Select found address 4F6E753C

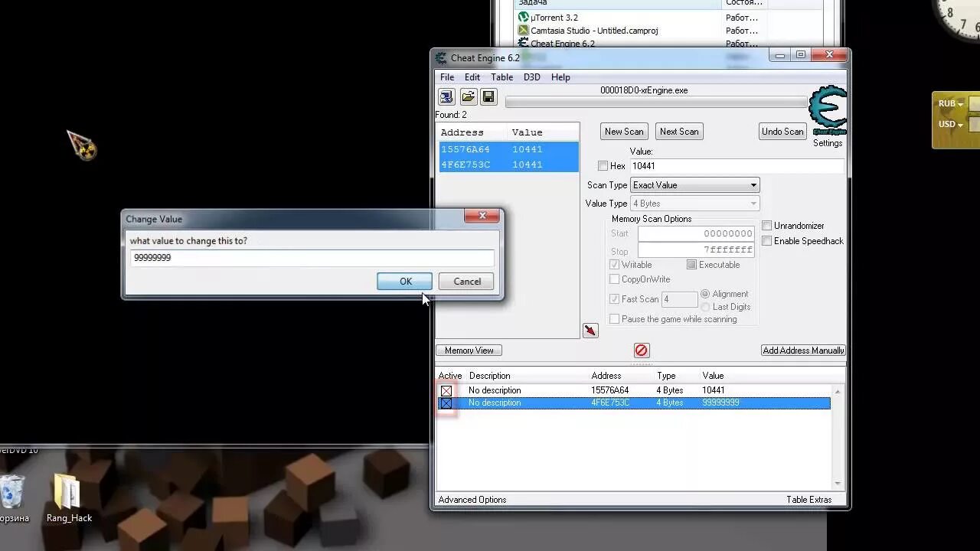tap(508, 165)
